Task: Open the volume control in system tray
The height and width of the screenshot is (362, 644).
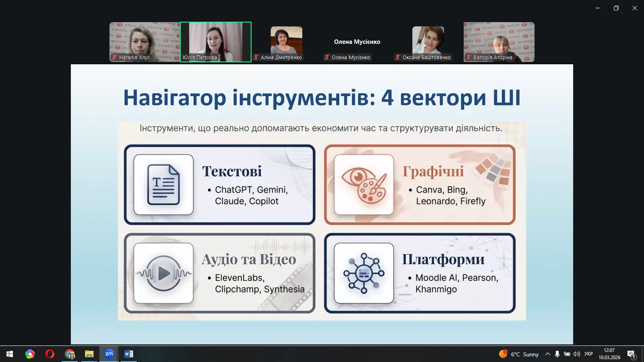Action: coord(577,354)
